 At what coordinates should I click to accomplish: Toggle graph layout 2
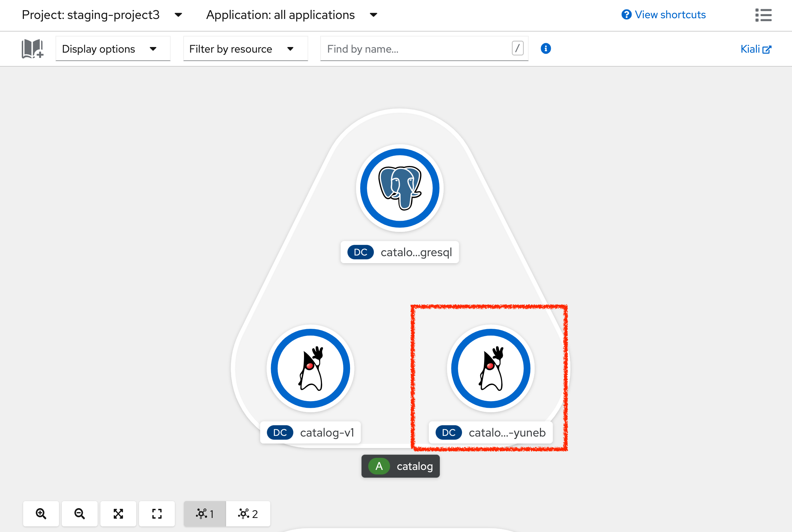tap(248, 514)
